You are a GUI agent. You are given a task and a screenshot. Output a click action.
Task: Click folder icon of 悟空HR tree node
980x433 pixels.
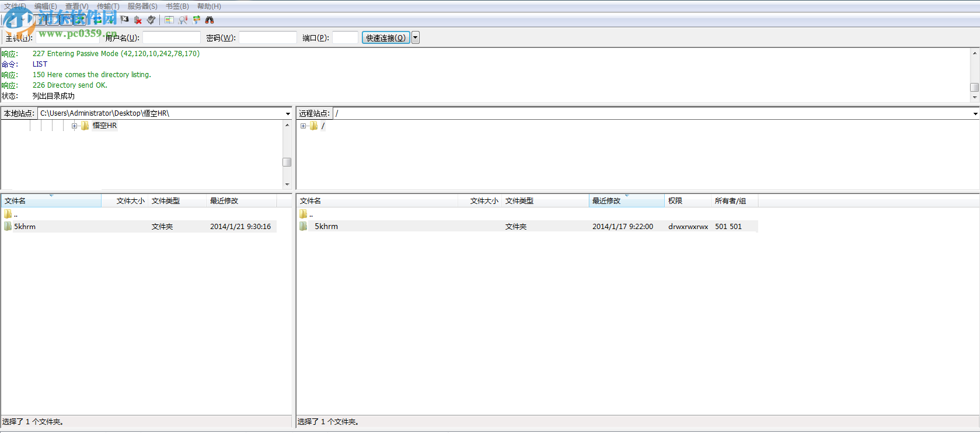point(85,126)
